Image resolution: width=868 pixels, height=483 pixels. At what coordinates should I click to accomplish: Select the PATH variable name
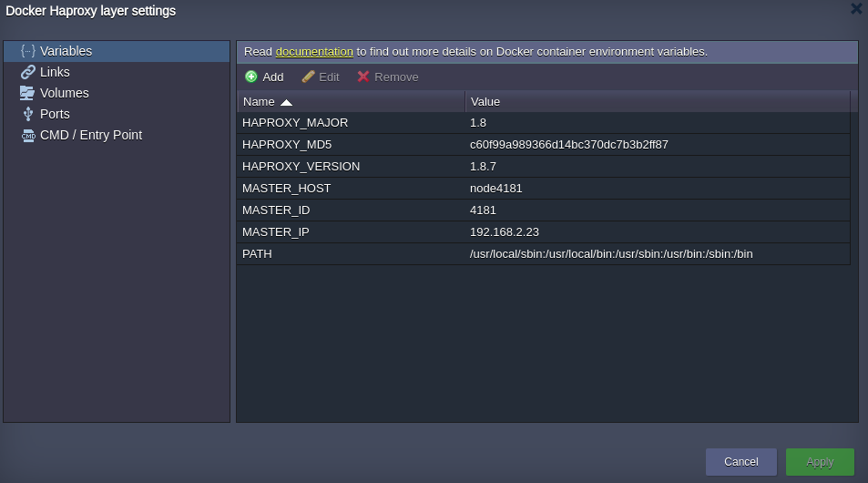click(257, 253)
